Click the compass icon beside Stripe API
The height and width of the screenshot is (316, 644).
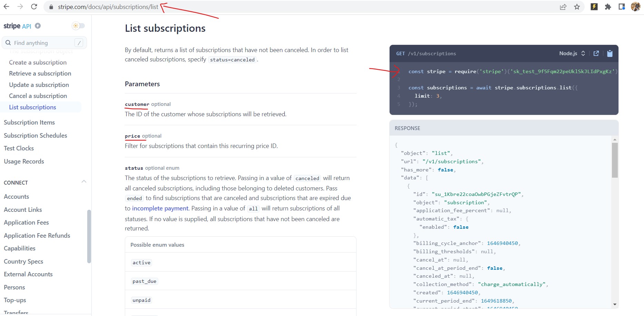pos(38,26)
